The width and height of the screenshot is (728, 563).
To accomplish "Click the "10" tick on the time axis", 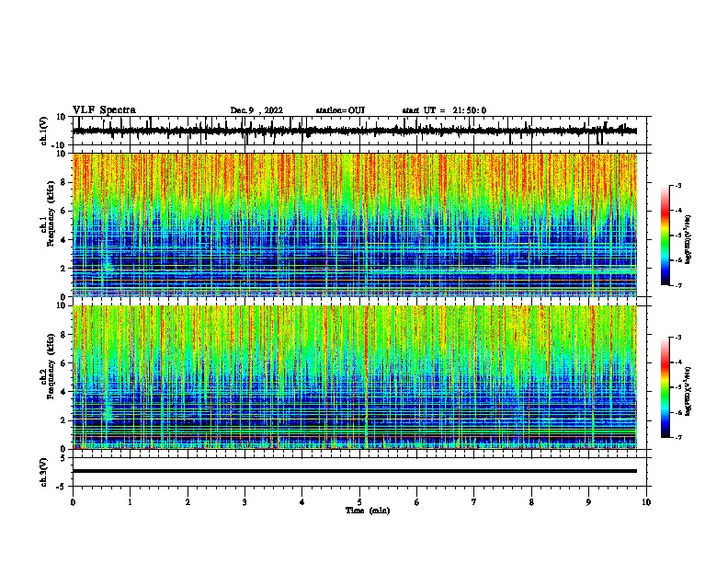I will [646, 502].
